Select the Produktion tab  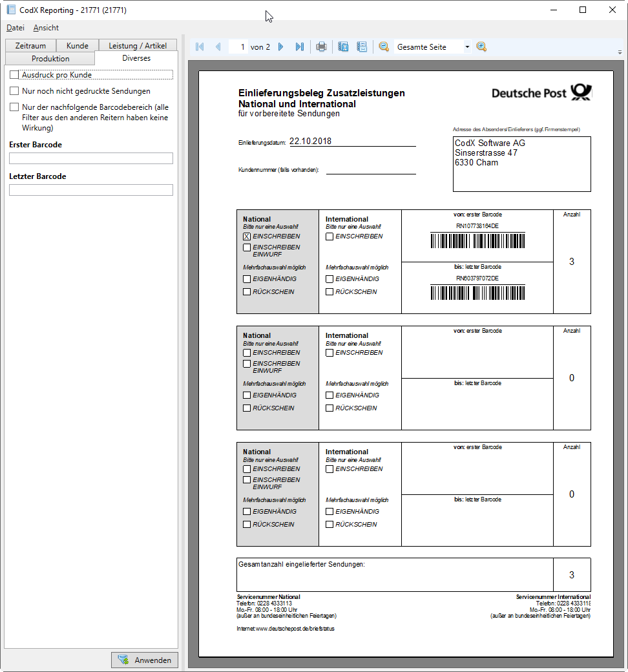click(50, 59)
